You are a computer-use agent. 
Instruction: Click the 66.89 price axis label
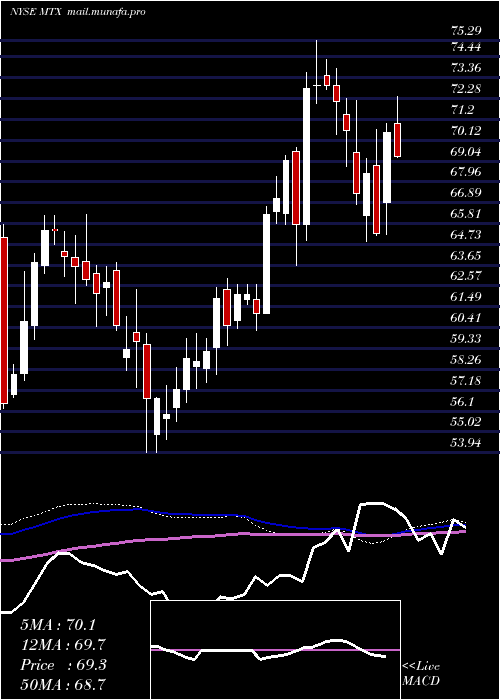tap(466, 193)
